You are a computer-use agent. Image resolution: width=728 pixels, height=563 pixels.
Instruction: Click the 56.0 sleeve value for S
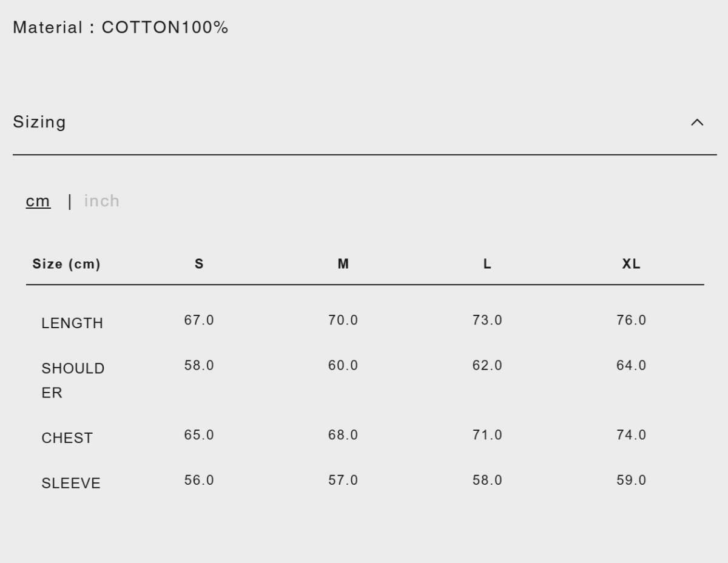coord(199,480)
